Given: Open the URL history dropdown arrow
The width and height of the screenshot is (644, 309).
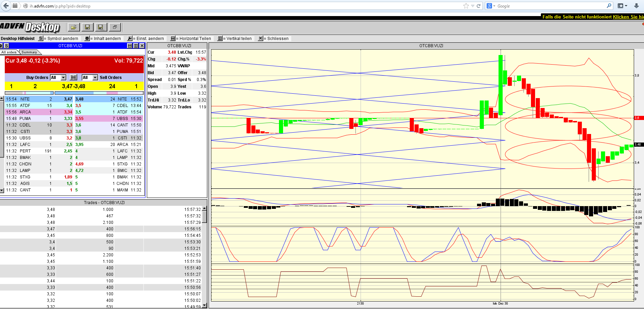Looking at the screenshot, I should 473,6.
